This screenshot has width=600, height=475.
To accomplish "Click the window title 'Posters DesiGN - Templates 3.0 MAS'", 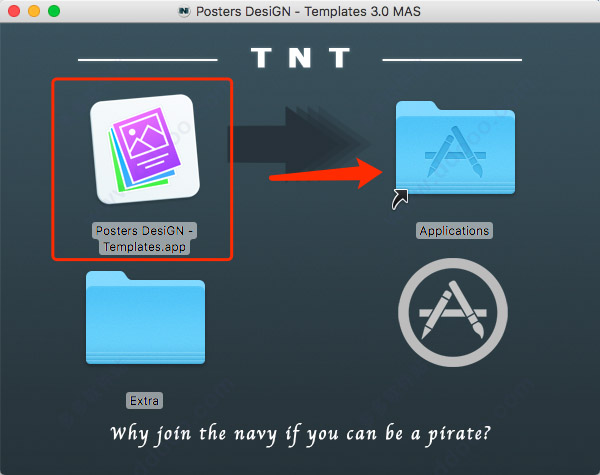I will (x=308, y=11).
